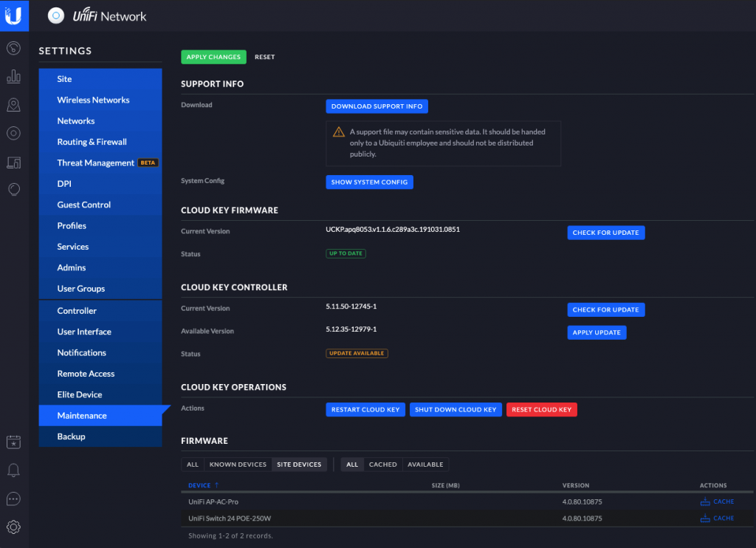Open the Statistics bar chart icon
The image size is (756, 548).
point(13,77)
